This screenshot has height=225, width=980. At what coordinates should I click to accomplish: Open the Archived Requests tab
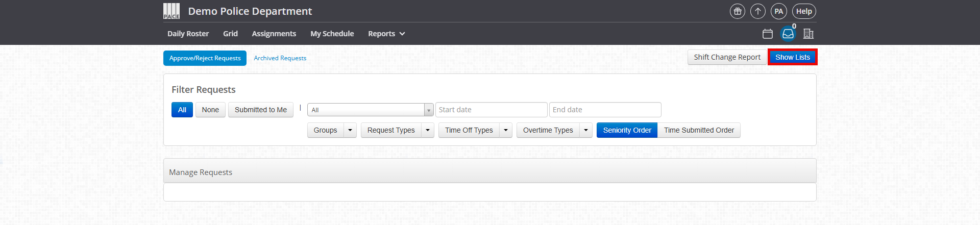point(280,58)
